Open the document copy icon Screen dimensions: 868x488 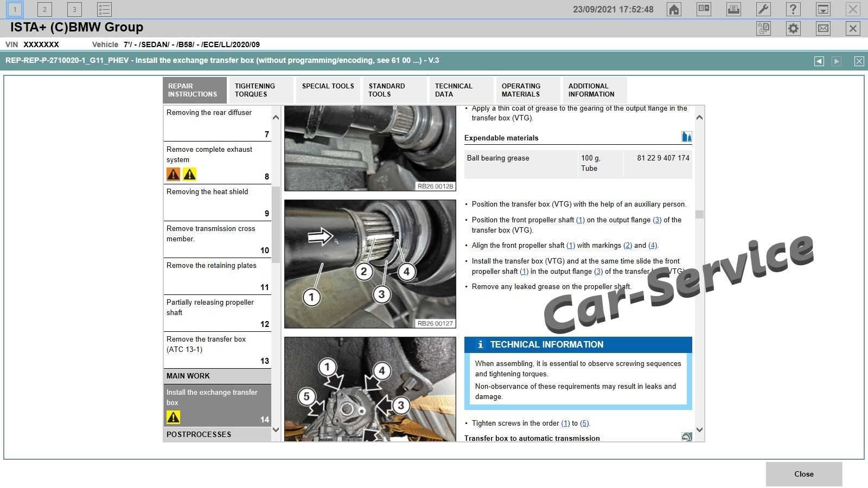pos(763,28)
